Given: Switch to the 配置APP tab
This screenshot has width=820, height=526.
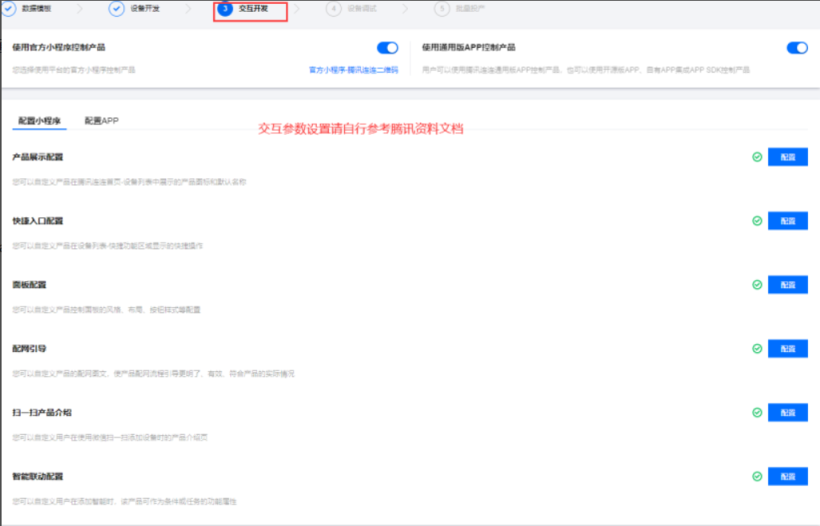Looking at the screenshot, I should pyautogui.click(x=102, y=121).
